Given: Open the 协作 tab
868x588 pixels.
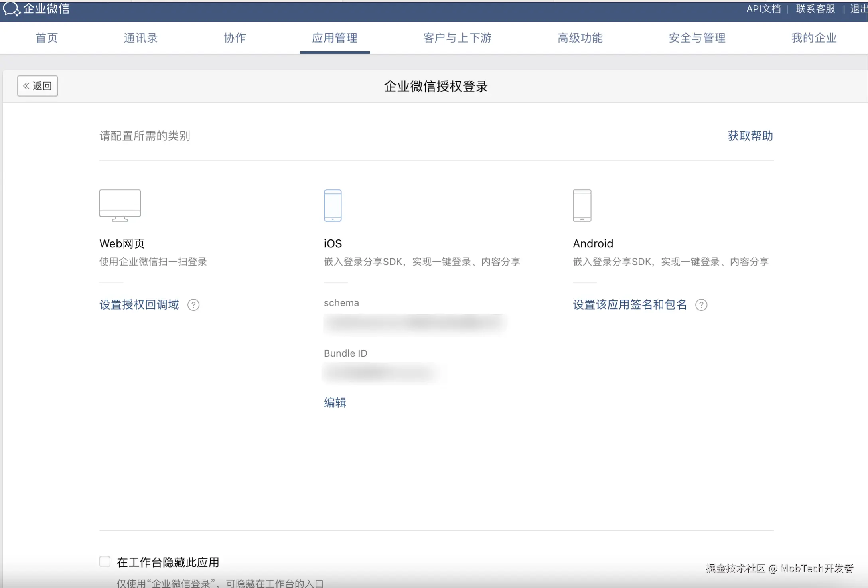Looking at the screenshot, I should 235,38.
